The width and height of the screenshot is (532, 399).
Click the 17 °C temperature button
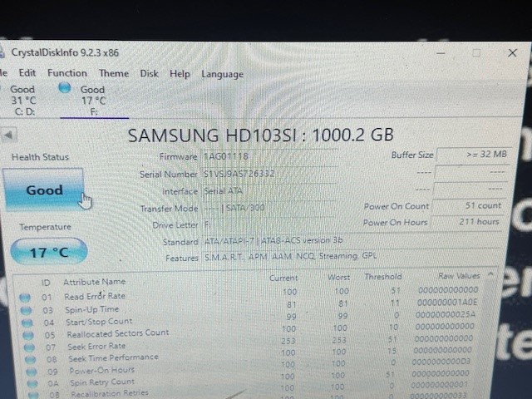[49, 252]
